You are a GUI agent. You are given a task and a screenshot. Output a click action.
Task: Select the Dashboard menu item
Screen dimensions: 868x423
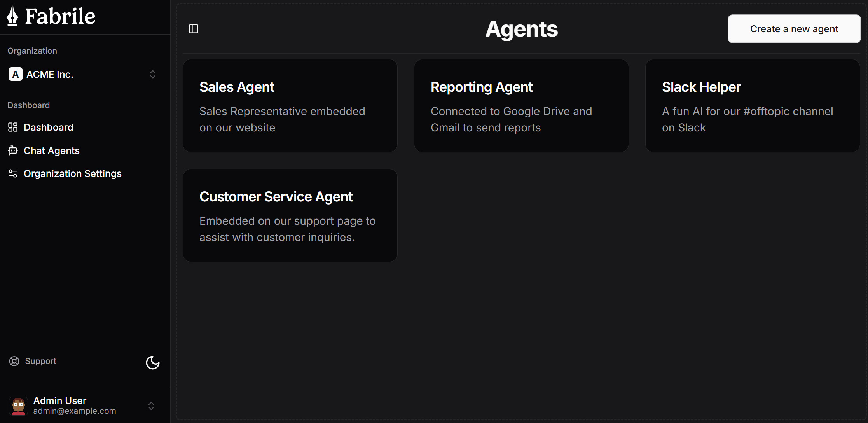48,127
